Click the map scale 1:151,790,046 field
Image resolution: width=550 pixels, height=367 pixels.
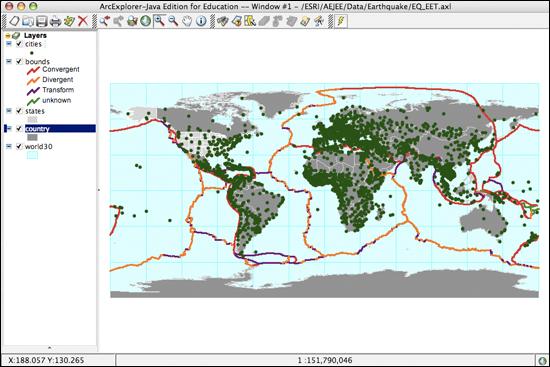[325, 360]
